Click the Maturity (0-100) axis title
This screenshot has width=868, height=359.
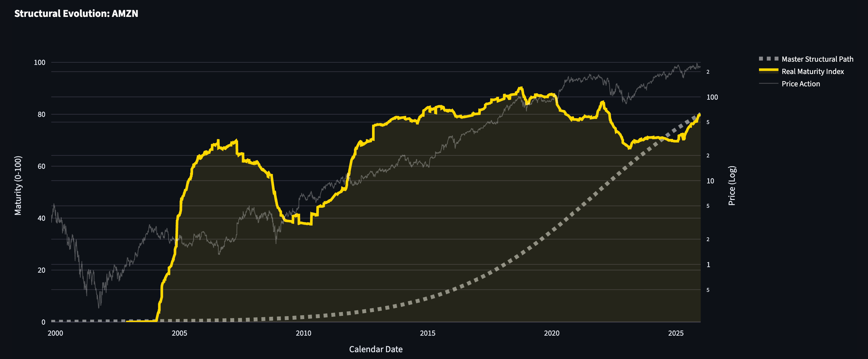pos(18,185)
